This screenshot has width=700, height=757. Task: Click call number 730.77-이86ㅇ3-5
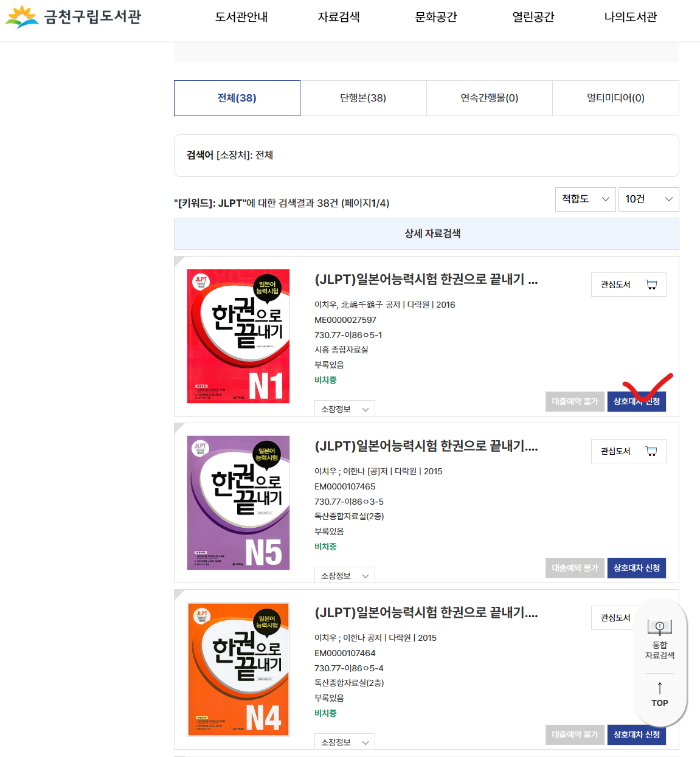pos(349,502)
